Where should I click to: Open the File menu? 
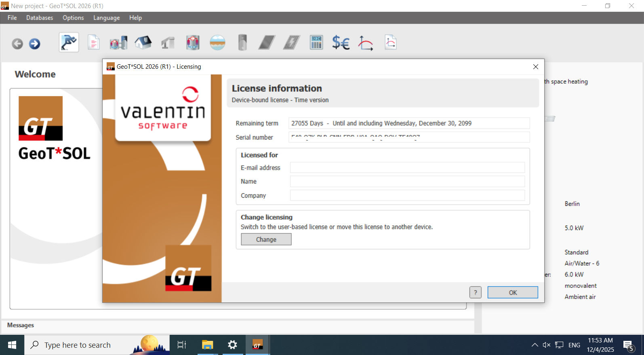pos(12,18)
